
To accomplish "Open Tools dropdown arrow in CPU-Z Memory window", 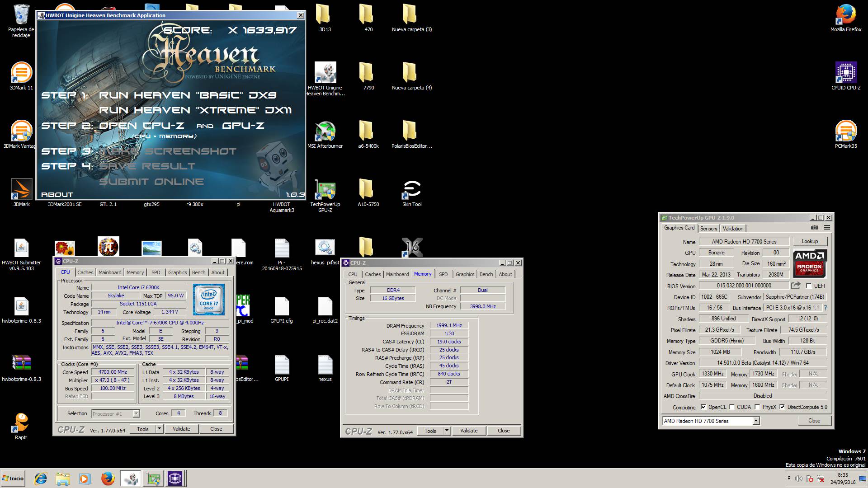I will (x=446, y=430).
